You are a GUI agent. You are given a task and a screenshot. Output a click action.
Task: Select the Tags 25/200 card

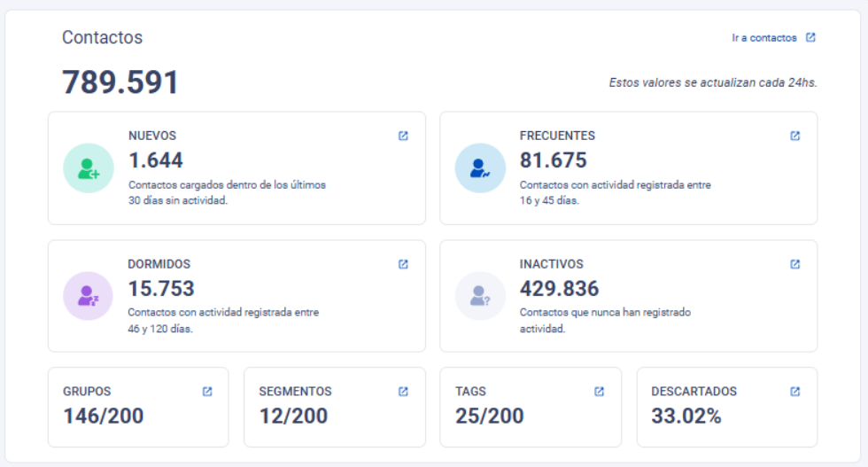coord(531,407)
